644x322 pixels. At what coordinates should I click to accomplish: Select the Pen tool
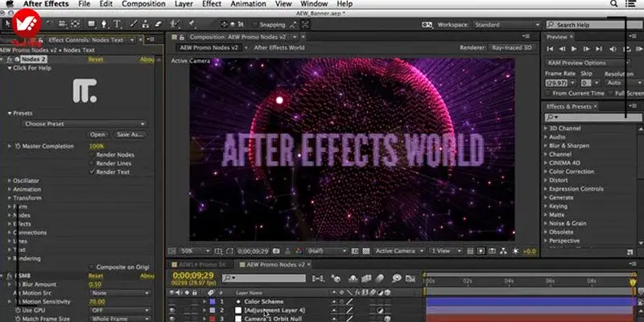[104, 24]
